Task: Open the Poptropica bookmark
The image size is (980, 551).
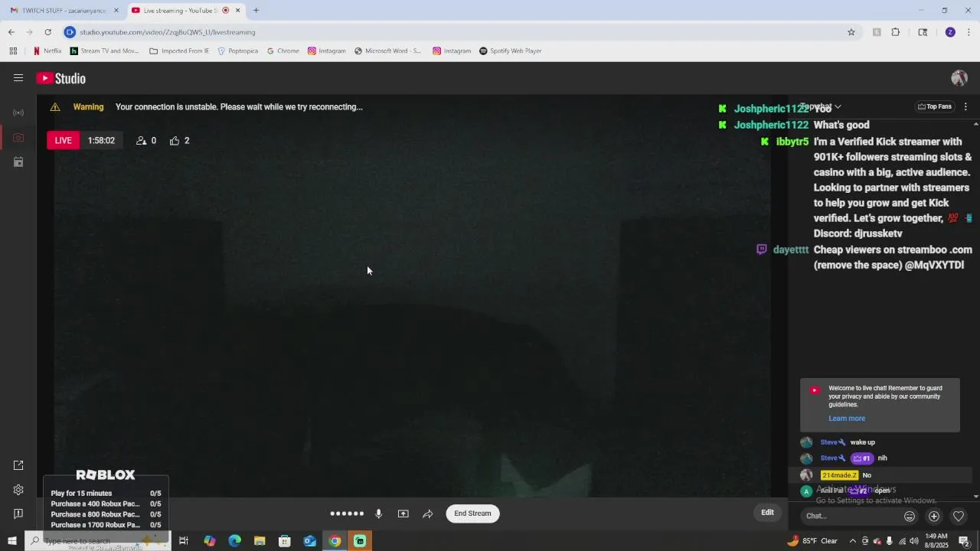Action: [x=238, y=51]
